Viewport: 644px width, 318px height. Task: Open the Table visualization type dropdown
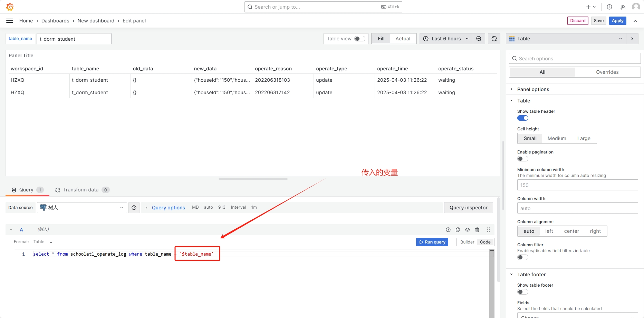(x=566, y=39)
